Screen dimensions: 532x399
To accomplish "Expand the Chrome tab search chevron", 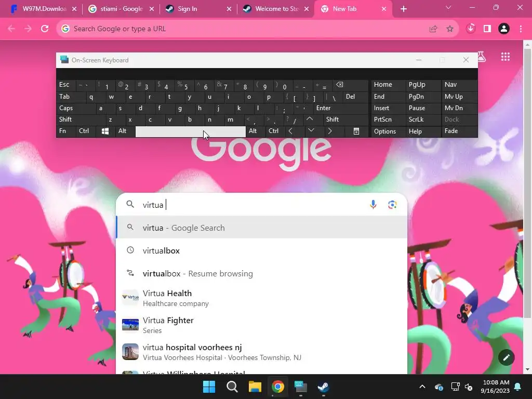I will point(448,7).
